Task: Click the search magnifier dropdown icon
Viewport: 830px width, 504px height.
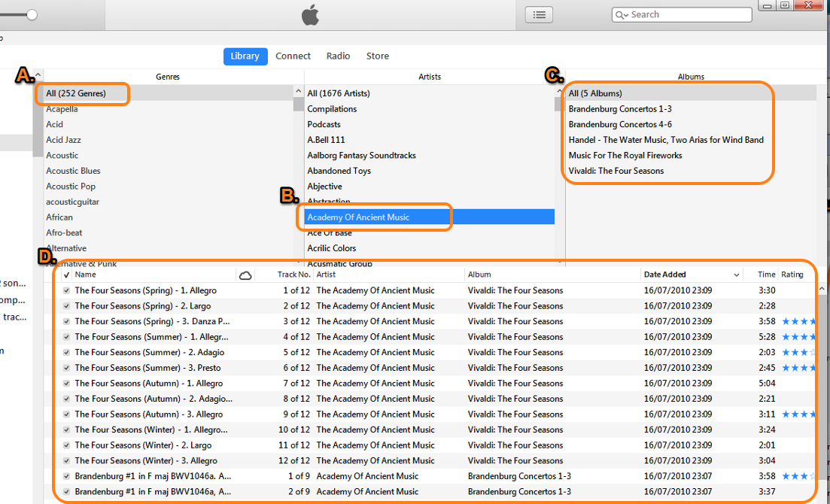Action: point(622,15)
